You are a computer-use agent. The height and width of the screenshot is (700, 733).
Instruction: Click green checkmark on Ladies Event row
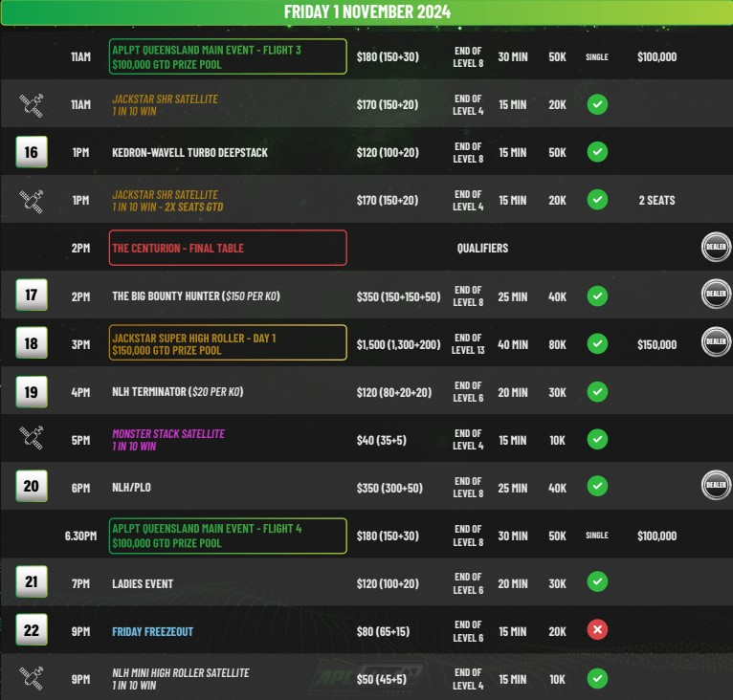[x=597, y=582]
